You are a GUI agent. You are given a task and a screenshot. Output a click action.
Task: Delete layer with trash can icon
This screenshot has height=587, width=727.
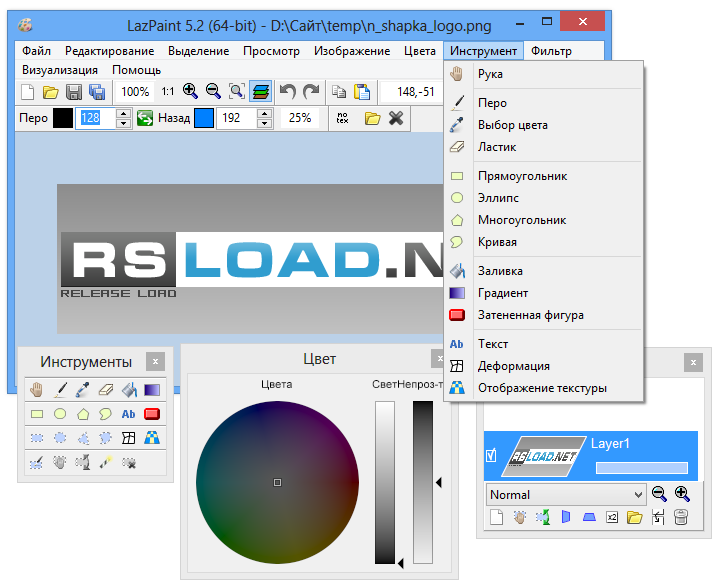[x=681, y=517]
